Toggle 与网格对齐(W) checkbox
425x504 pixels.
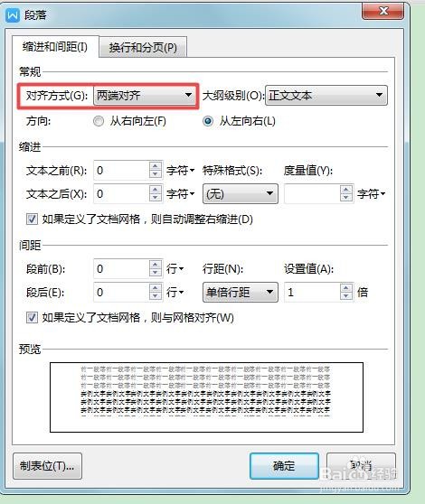click(x=32, y=318)
